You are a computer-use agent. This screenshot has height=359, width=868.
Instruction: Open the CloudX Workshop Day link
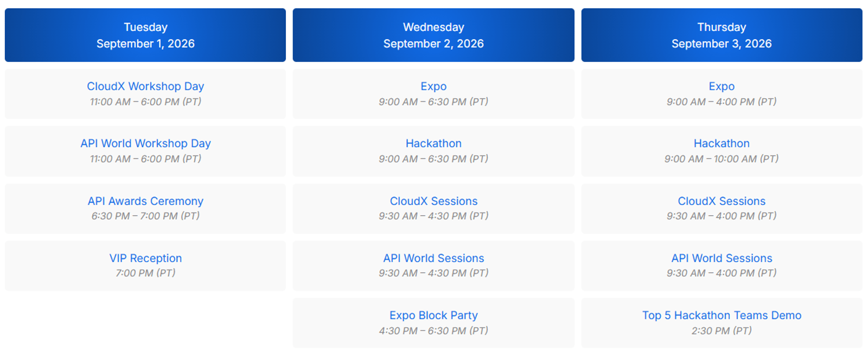point(145,86)
